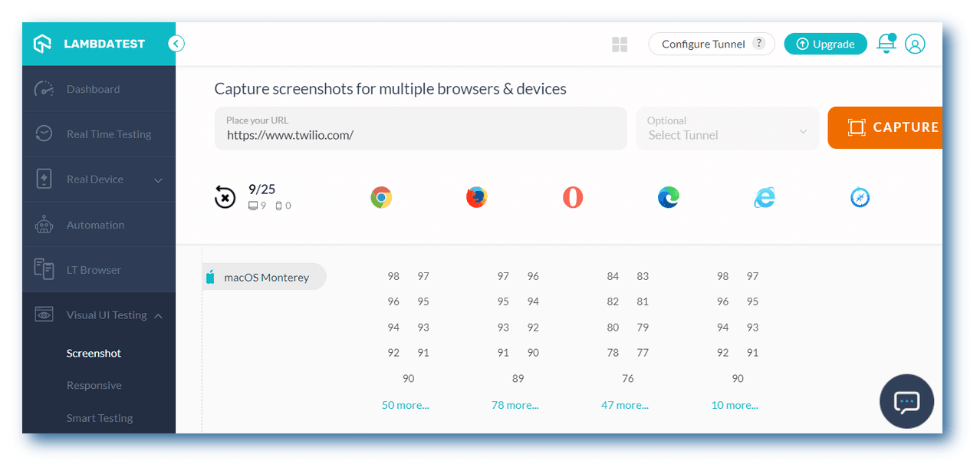This screenshot has height=471, width=980.
Task: Open the Select Tunnel dropdown
Action: pyautogui.click(x=727, y=128)
